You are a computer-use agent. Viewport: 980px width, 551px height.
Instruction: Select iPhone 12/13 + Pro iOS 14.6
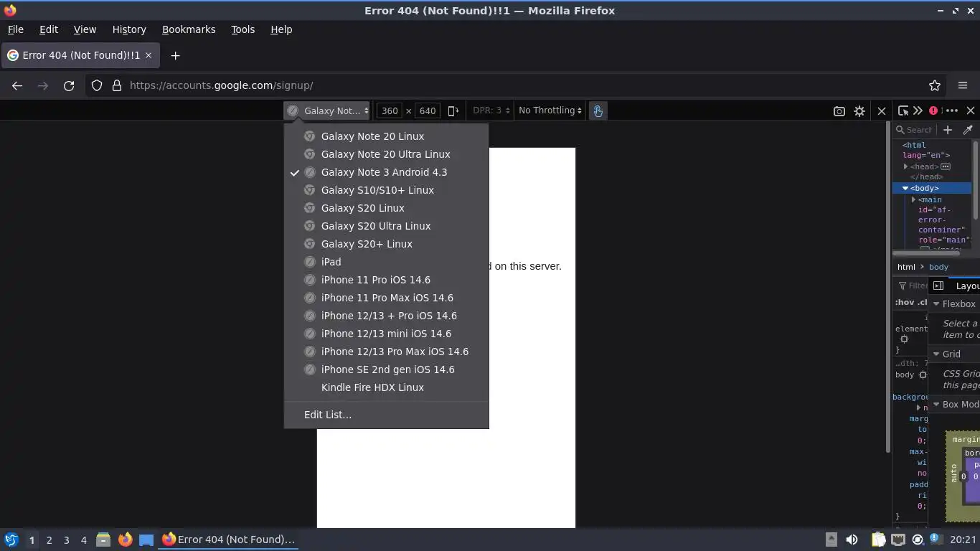386,316
